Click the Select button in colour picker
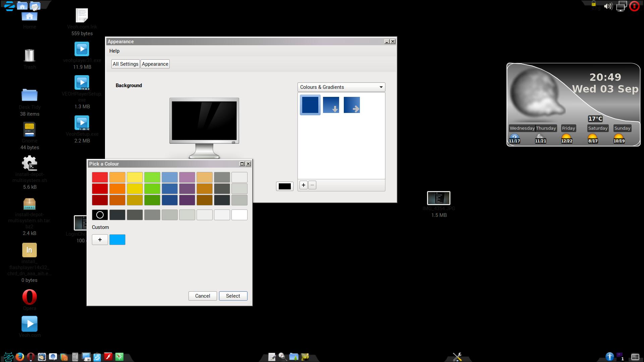This screenshot has width=644, height=362. [x=233, y=296]
